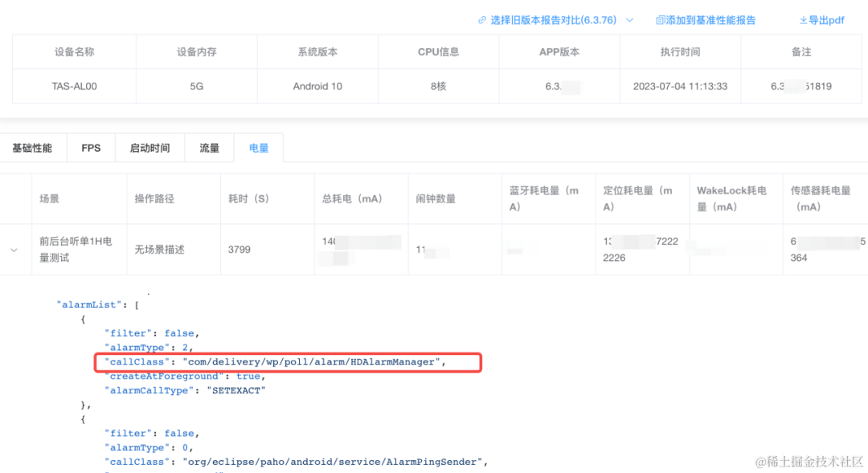Open the 选择旧版本报告对比(6.3.76) dropdown arrow
This screenshot has height=473, width=868.
pos(629,20)
